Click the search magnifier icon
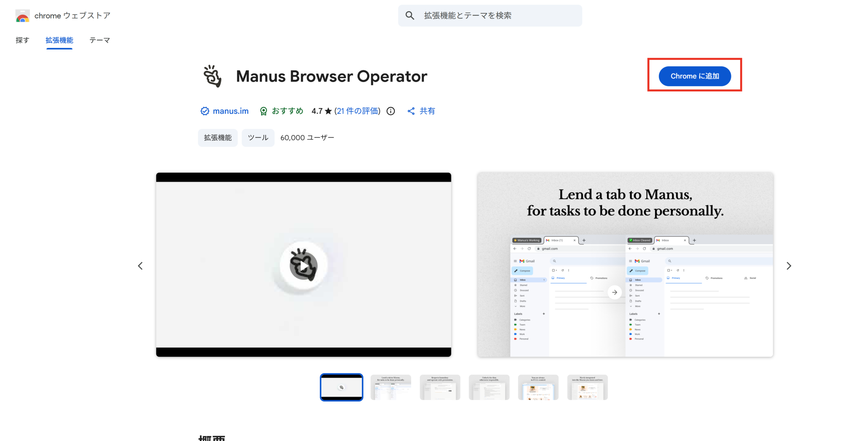868x441 pixels. click(410, 16)
